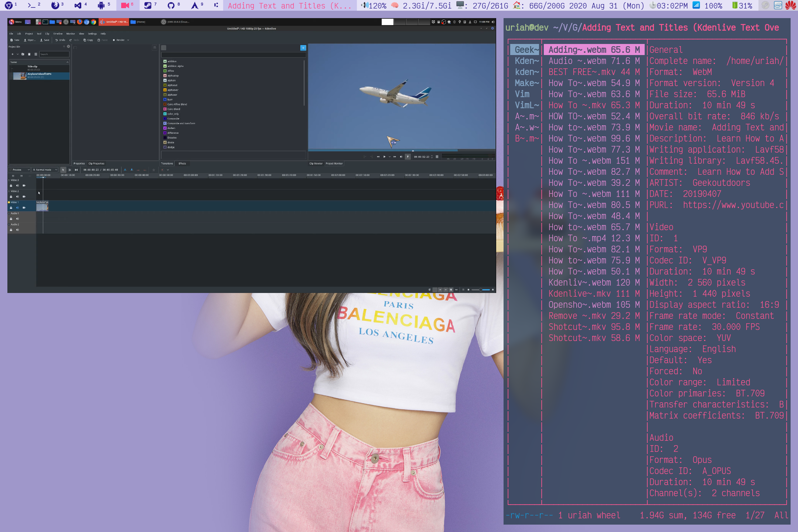Open the monitor options hamburger menu icon
The image size is (798, 532).
[437, 157]
